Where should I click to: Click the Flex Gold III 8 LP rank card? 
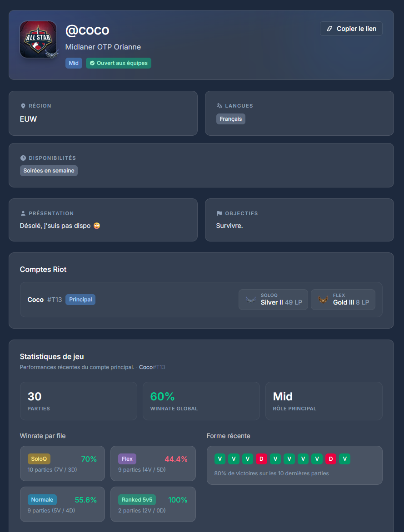click(343, 300)
